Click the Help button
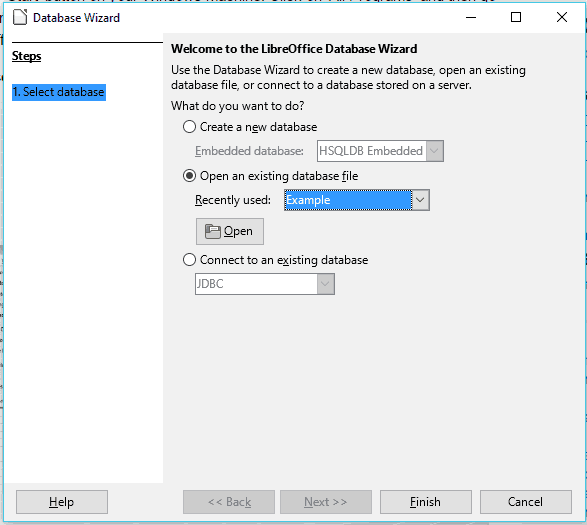 point(62,502)
